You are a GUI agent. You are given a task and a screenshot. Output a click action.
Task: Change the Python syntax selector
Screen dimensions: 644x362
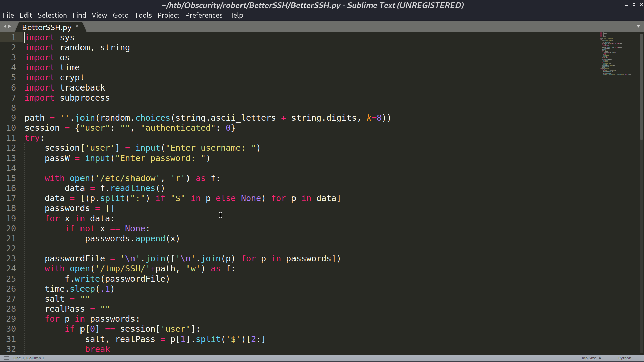pyautogui.click(x=624, y=358)
